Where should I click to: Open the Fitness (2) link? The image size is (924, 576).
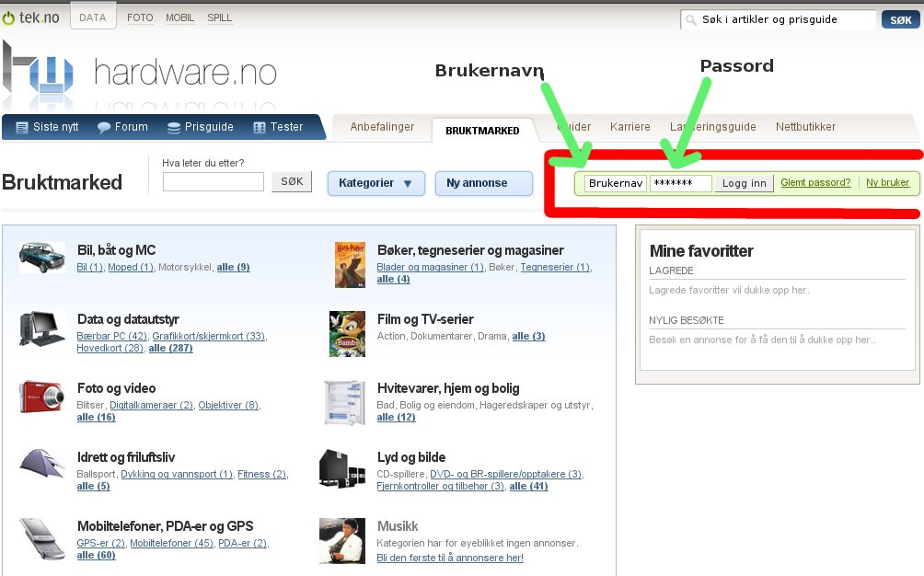tap(262, 474)
